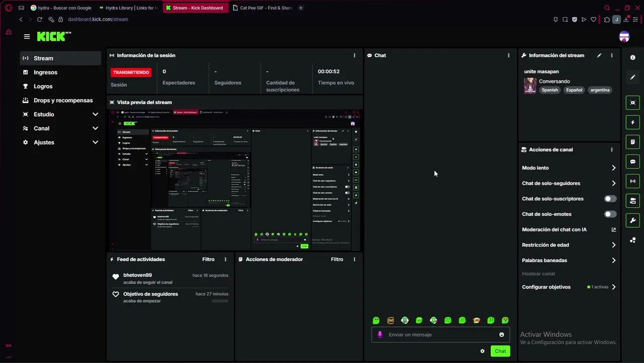Enable Chat de solo-suscriptores toggle
Viewport: 644px width, 363px height.
click(610, 199)
